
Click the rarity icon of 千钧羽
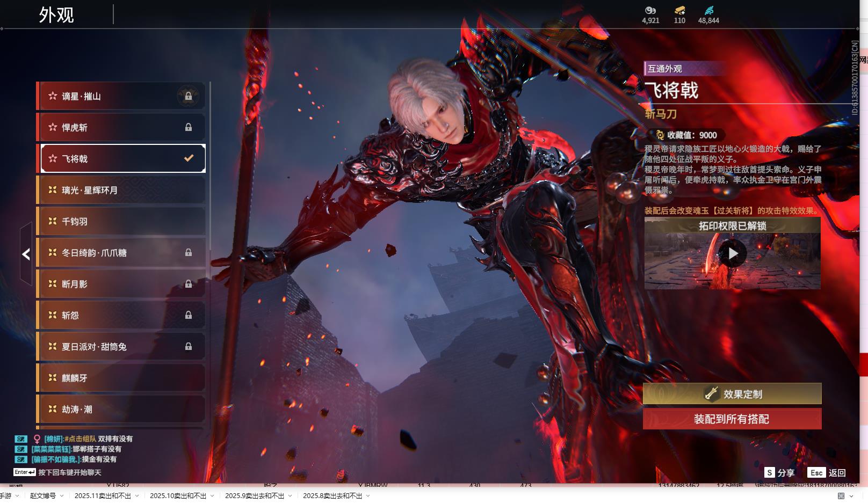click(x=53, y=221)
